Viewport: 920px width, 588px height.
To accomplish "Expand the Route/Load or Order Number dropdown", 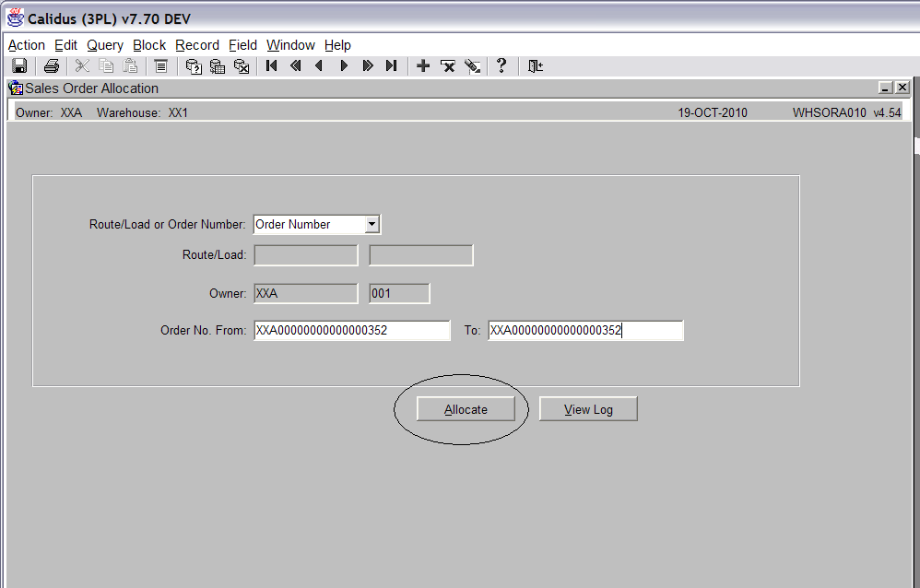I will (372, 224).
